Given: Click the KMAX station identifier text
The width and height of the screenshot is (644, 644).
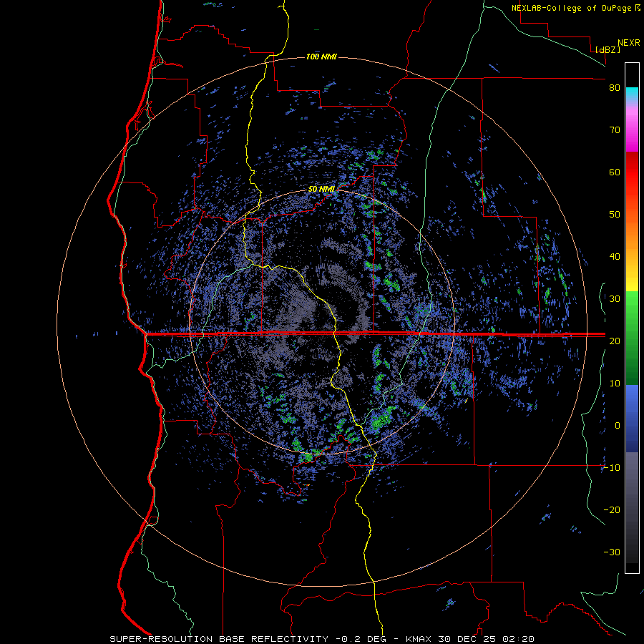Looking at the screenshot, I should point(419,639).
